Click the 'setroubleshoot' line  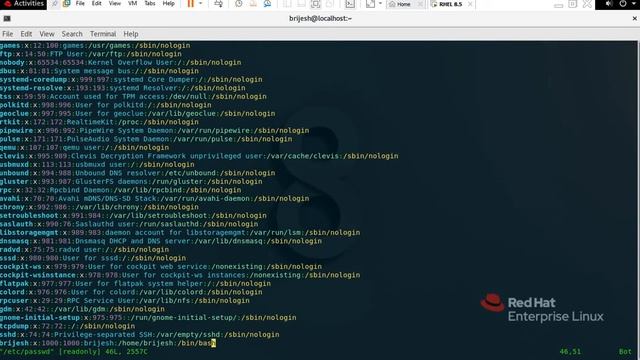(133, 216)
